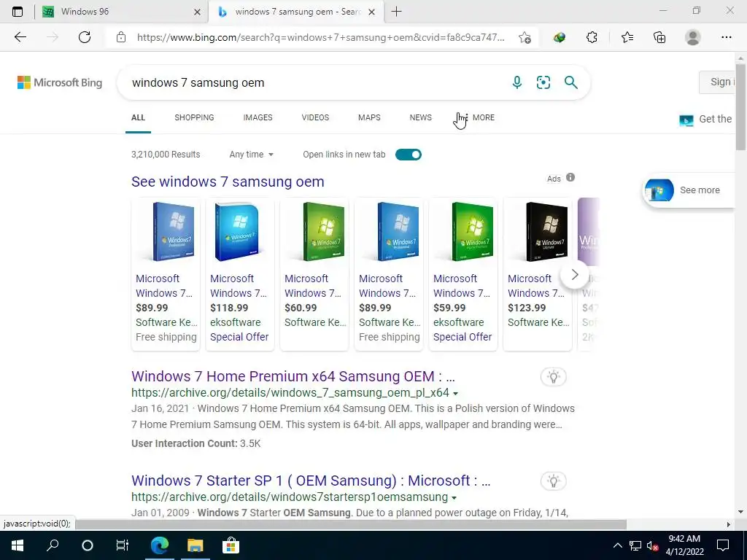Click the Get the app link
Image resolution: width=747 pixels, height=560 pixels.
(x=705, y=119)
